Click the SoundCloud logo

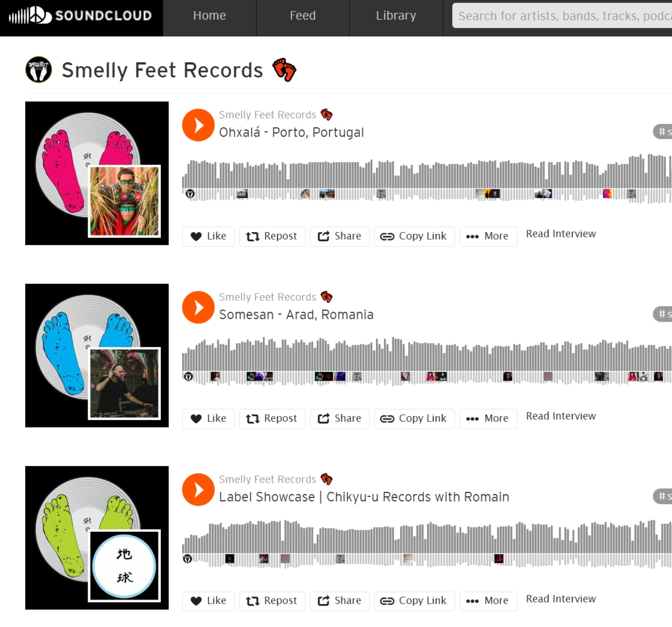81,16
